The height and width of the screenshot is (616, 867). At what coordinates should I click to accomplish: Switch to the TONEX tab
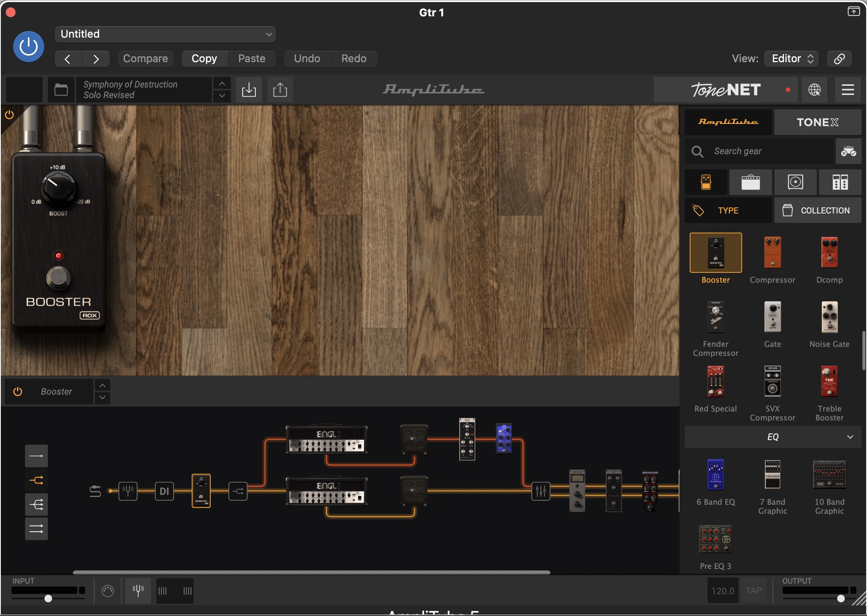point(817,122)
